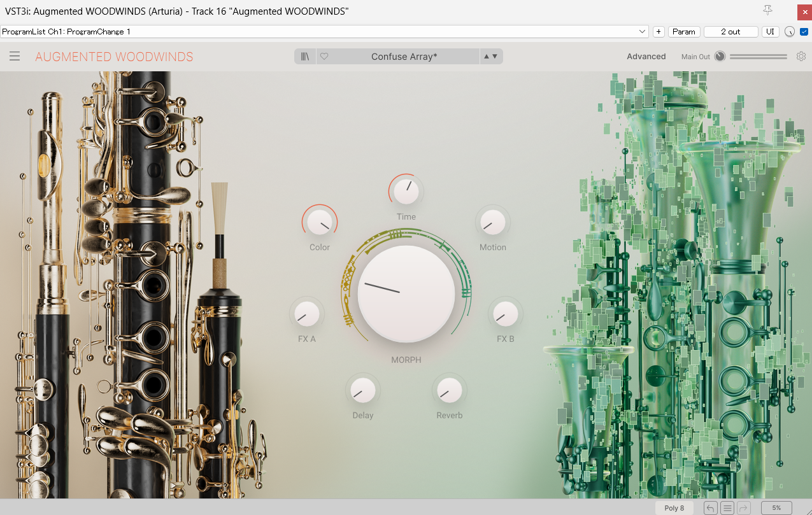Pin the plugin window with pushpin icon

(768, 10)
